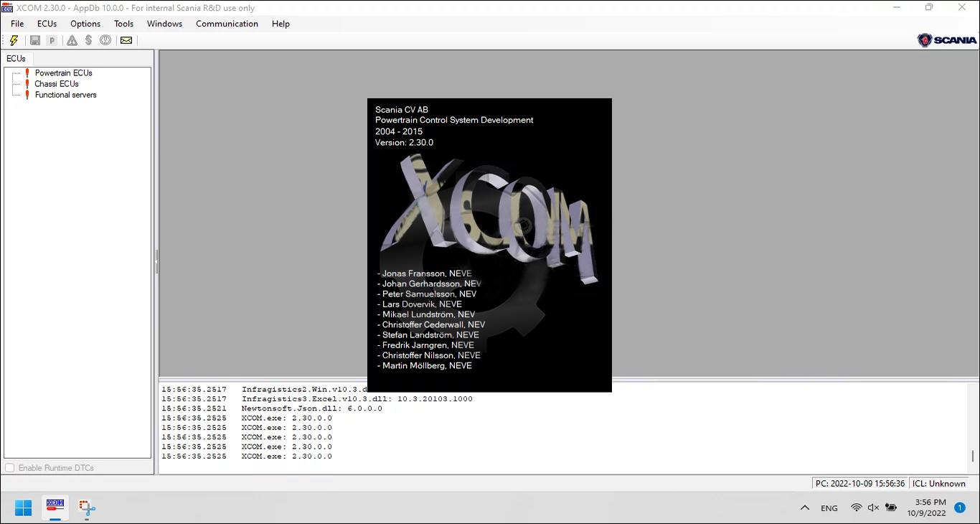
Task: Toggle the speaker mute icon in system tray
Action: 872,507
